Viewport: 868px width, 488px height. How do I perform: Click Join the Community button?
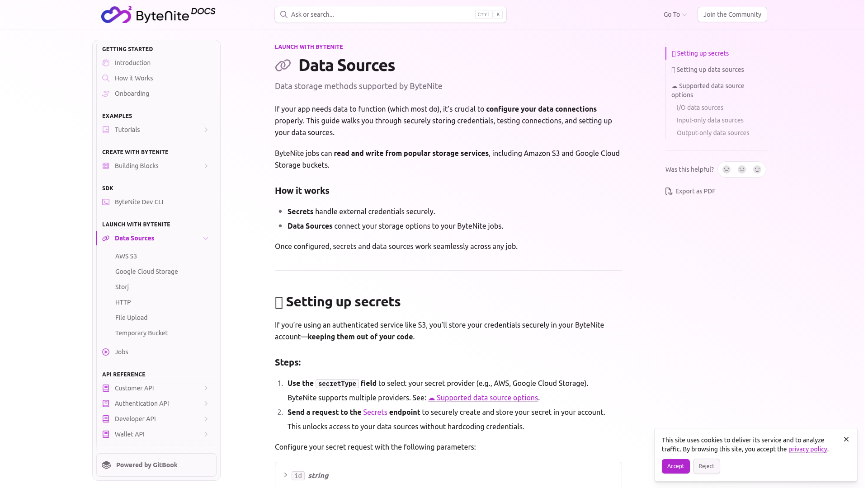pos(732,14)
